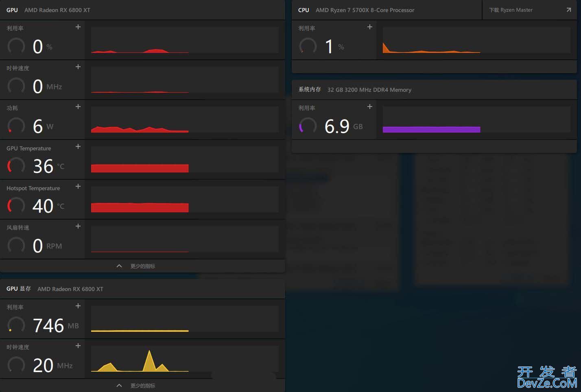Click the AMD Ryzen 7 5700X 8-Core Processor header
This screenshot has width=581, height=392.
coord(365,10)
